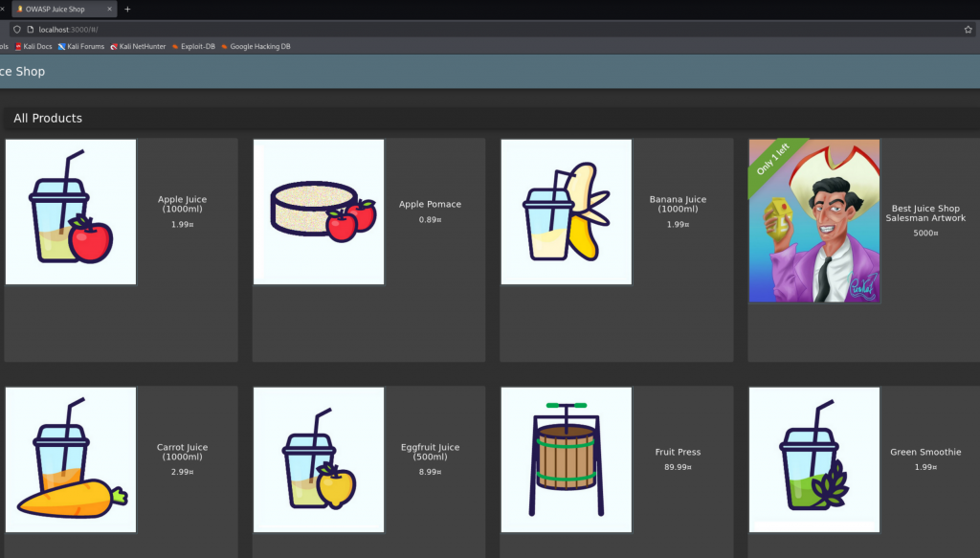The height and width of the screenshot is (558, 980).
Task: Close the OWASP Juice Shop tab
Action: (109, 10)
